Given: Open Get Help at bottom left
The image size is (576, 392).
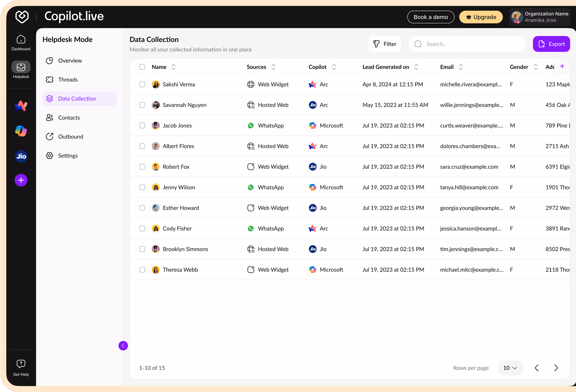Looking at the screenshot, I should [x=21, y=368].
